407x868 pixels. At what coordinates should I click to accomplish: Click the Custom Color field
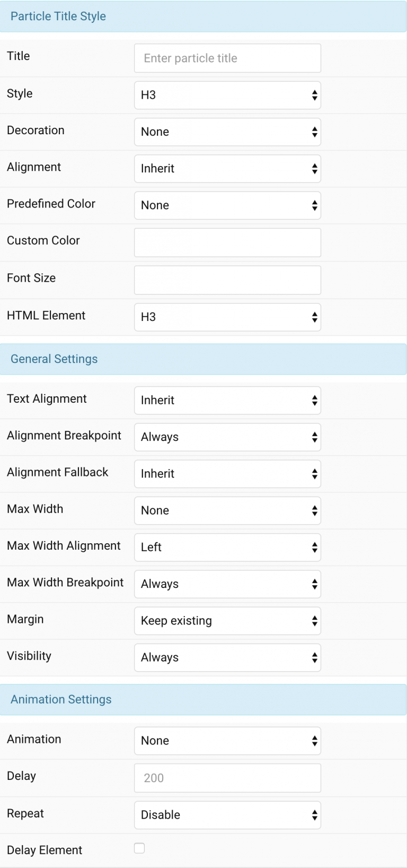tap(227, 242)
